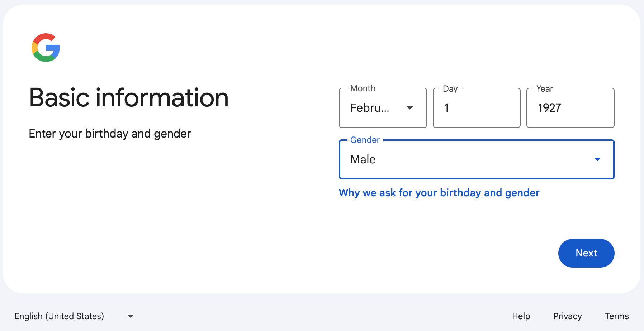This screenshot has width=644, height=331.
Task: Click the Gender field labeled Gender
Action: pyautogui.click(x=476, y=159)
